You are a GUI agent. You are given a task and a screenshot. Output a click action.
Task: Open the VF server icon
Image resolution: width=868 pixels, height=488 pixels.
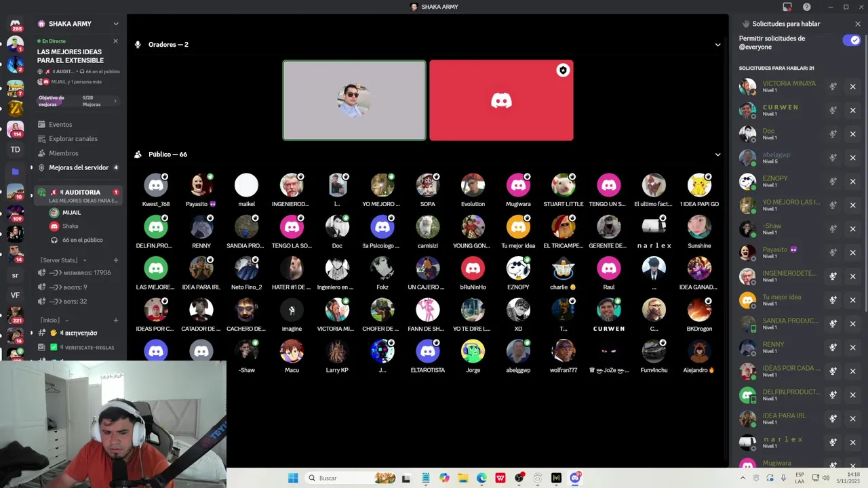(x=15, y=295)
